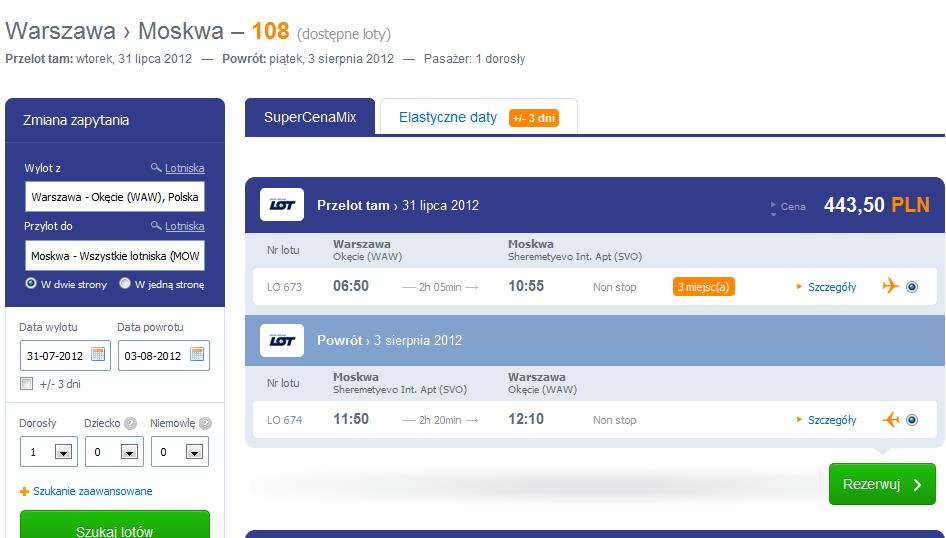The width and height of the screenshot is (946, 538).
Task: Click the Data powrotu date field
Action: click(x=163, y=355)
